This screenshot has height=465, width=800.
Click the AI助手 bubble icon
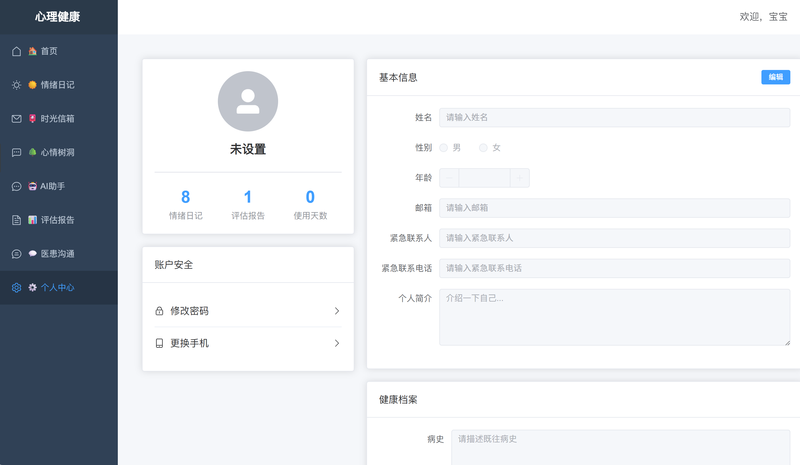click(x=16, y=186)
